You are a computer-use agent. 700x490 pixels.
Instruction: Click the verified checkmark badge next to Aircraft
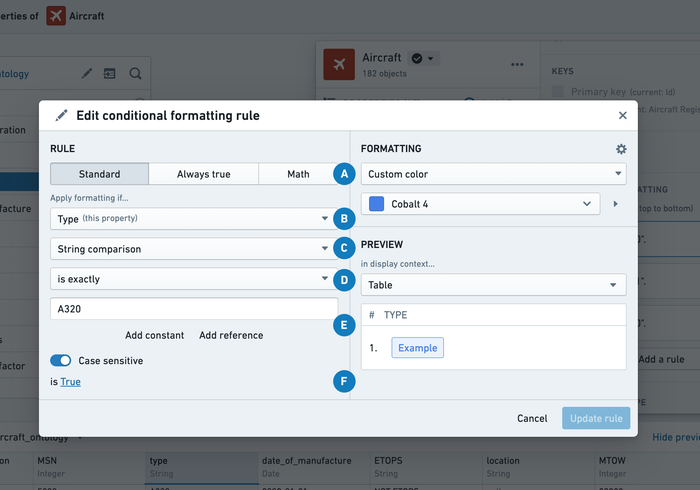[x=417, y=59]
